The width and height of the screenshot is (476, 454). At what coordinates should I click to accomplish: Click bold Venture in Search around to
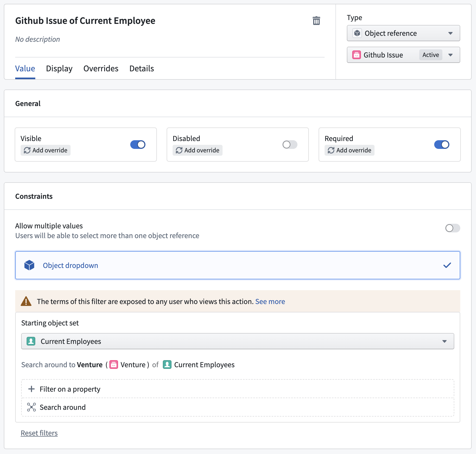tap(90, 365)
